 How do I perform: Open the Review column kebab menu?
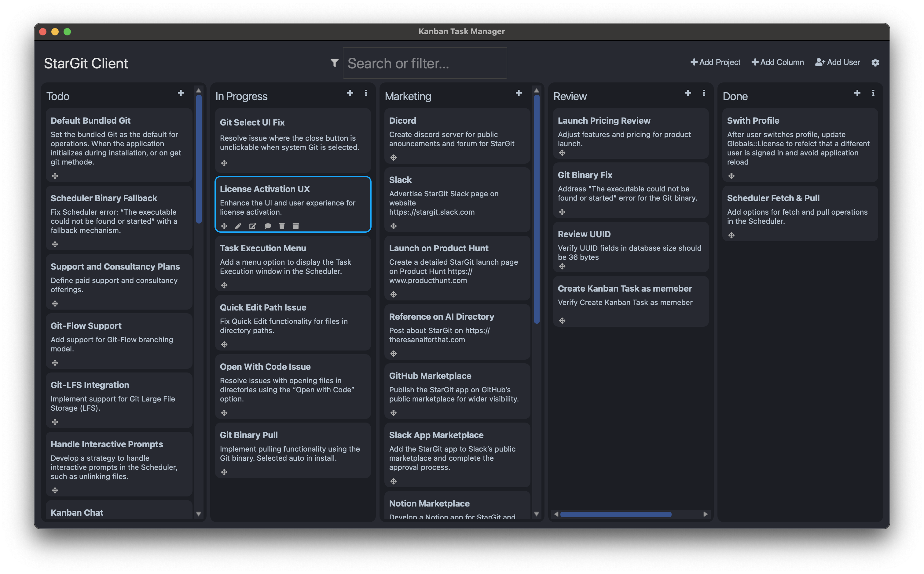[x=703, y=93]
